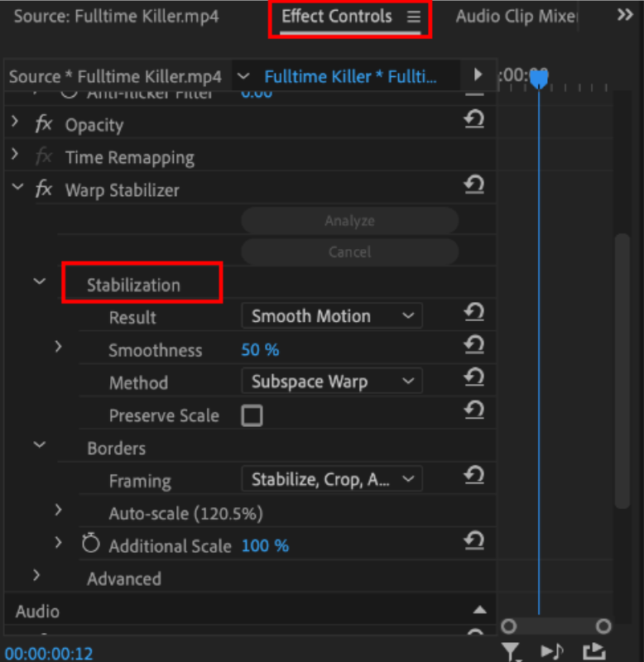644x662 pixels.
Task: Select the Fulltime Killer sequence clip link
Action: (350, 77)
